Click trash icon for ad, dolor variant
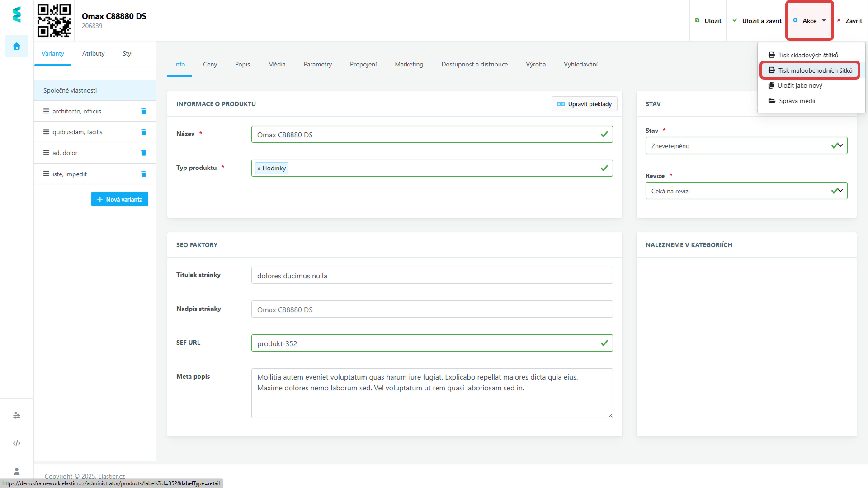The image size is (868, 488). pyautogui.click(x=143, y=153)
